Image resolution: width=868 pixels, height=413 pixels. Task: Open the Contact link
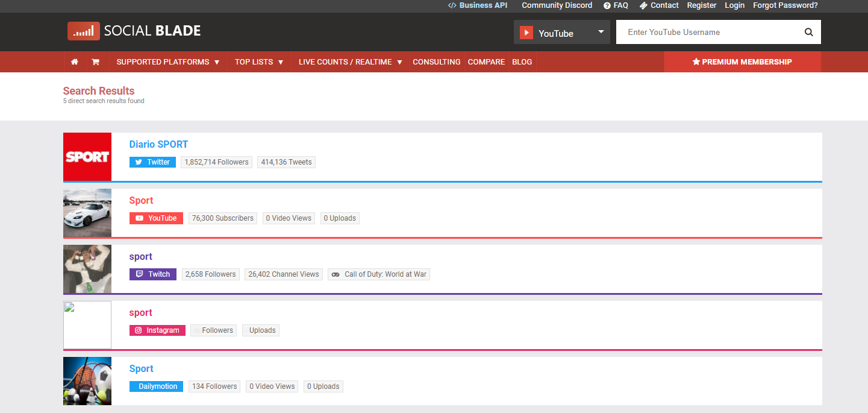[x=659, y=5]
